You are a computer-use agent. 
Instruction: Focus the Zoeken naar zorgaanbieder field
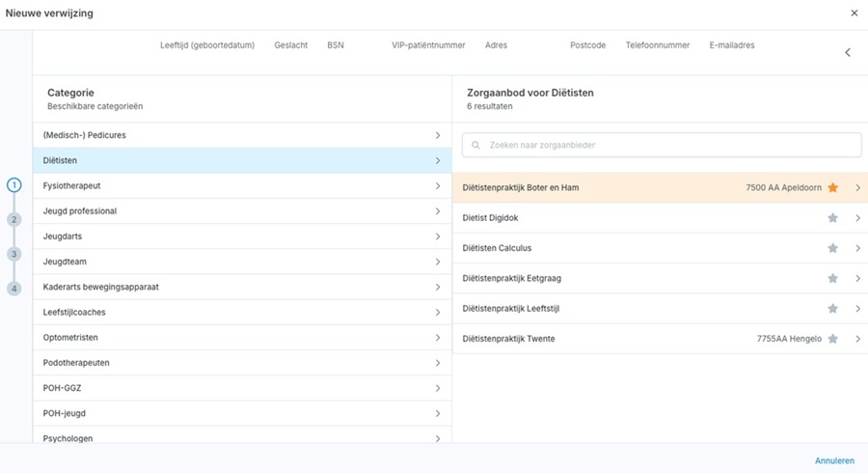tap(662, 145)
